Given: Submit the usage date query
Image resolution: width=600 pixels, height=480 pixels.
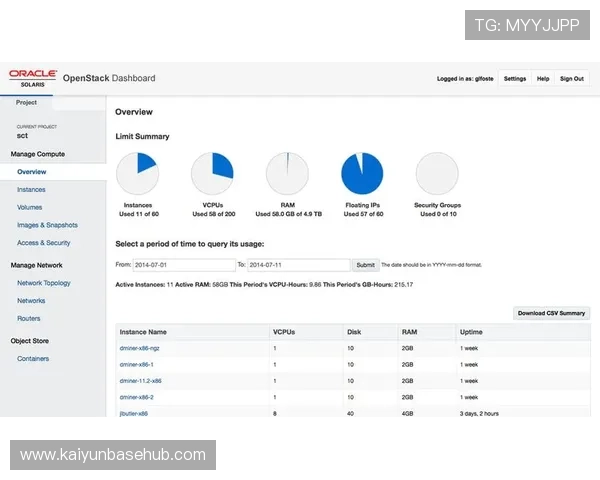Looking at the screenshot, I should tap(365, 265).
